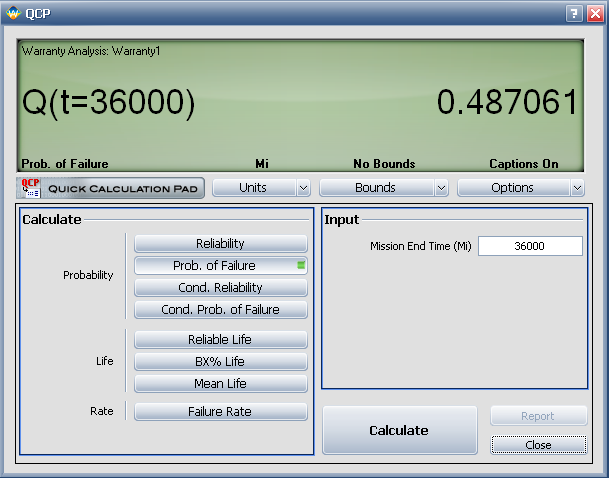Click the help question mark button
The image size is (609, 478).
coord(573,13)
